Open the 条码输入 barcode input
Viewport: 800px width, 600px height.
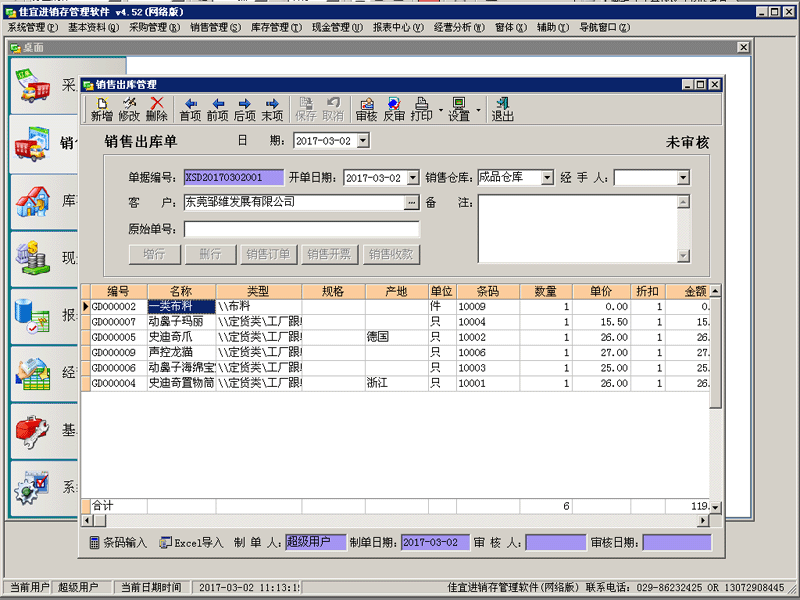[x=117, y=543]
